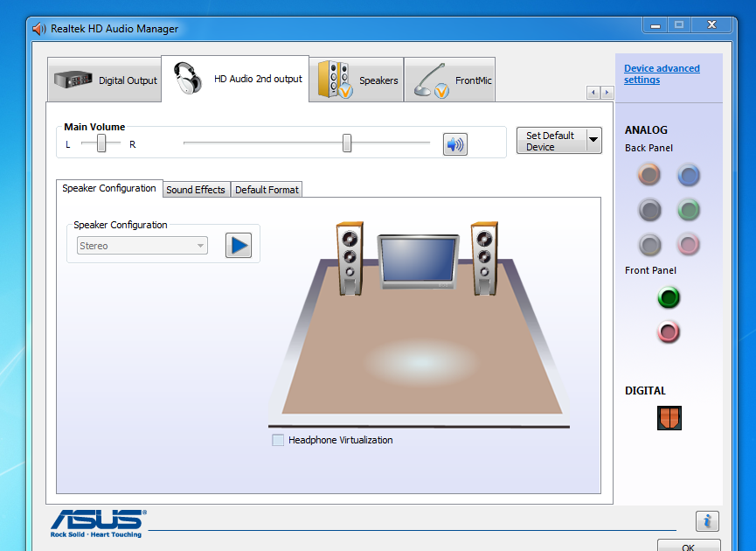Screen dimensions: 756x551
Task: Click the left speaker in room preview
Action: point(350,259)
